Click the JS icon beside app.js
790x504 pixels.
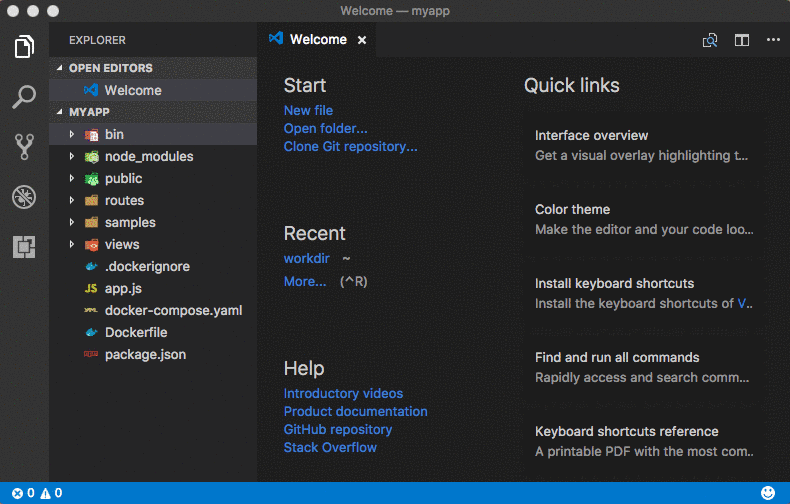(91, 288)
